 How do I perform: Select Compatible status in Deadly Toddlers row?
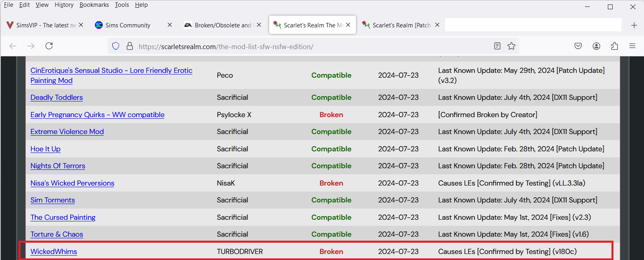coord(331,97)
